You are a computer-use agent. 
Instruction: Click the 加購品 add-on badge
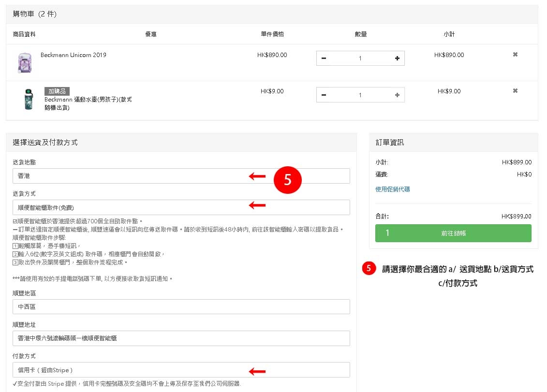(x=57, y=91)
